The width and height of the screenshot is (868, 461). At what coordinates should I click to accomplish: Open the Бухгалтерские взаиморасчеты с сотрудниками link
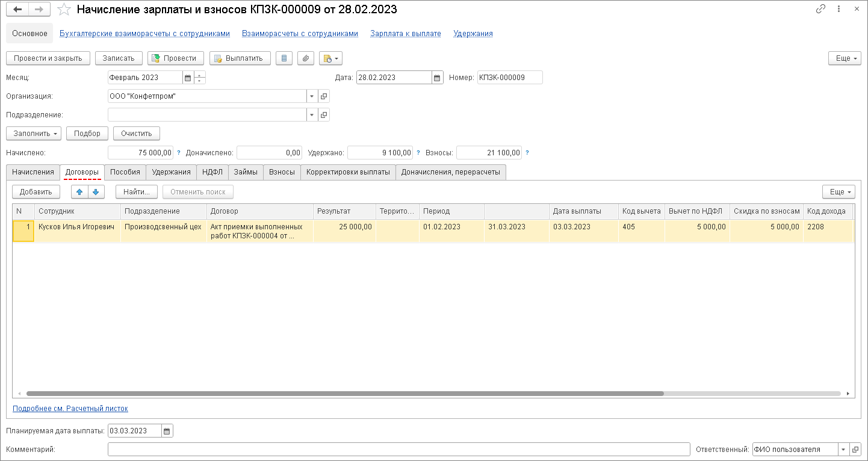145,34
